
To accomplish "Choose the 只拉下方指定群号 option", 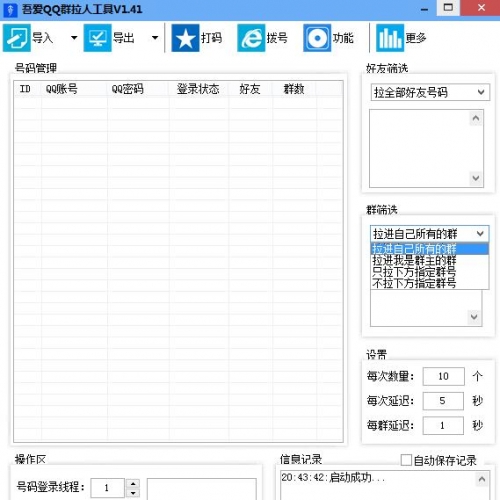I will coord(414,272).
